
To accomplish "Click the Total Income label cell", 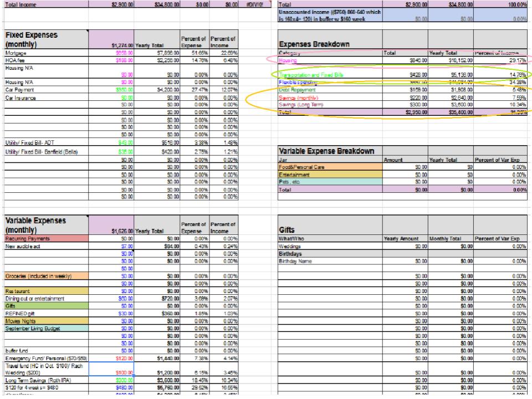I will [x=46, y=4].
